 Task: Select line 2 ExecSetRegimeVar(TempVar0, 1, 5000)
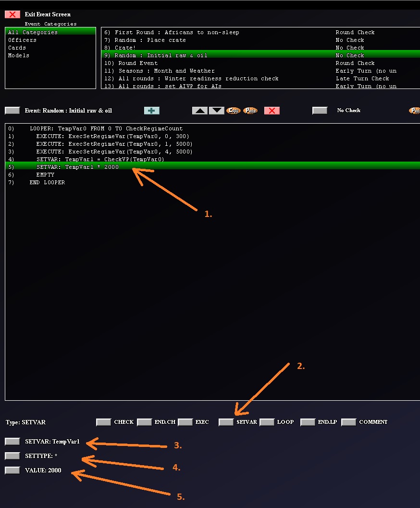212,144
